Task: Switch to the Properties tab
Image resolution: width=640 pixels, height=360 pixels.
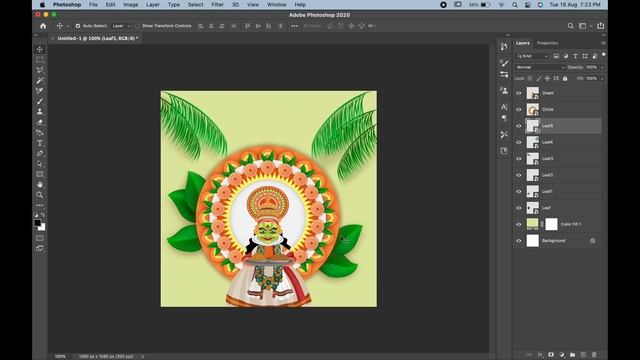Action: [x=547, y=43]
